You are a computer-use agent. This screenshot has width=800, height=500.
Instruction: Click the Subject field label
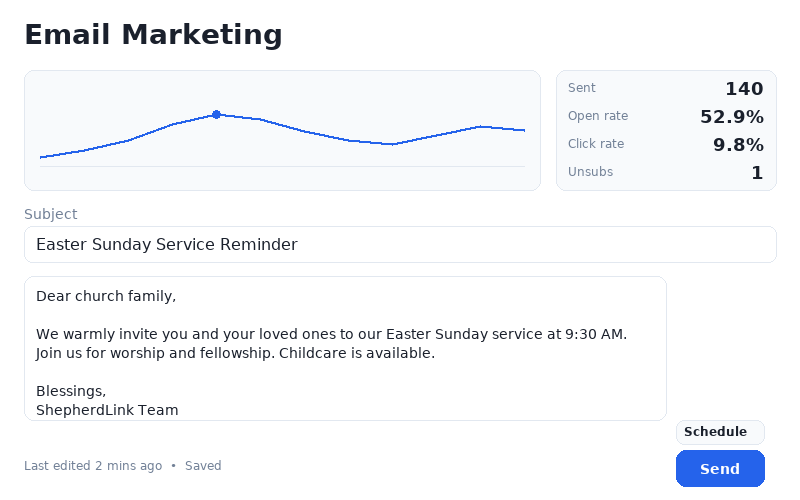tap(50, 214)
